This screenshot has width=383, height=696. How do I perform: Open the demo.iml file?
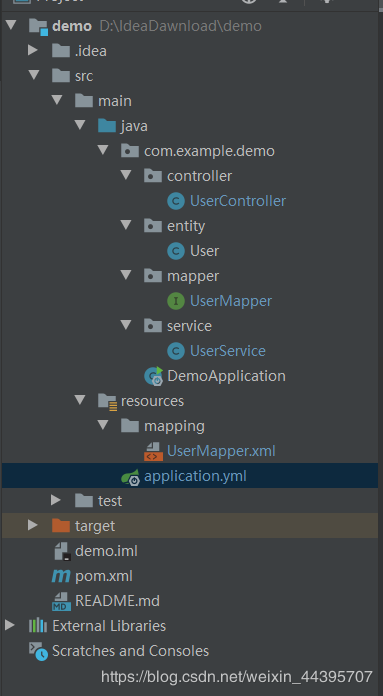click(107, 551)
